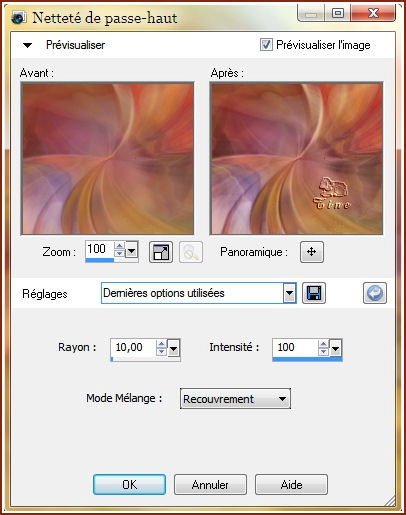Decrease Intensité value with down spinner
The height and width of the screenshot is (515, 406).
tap(323, 351)
